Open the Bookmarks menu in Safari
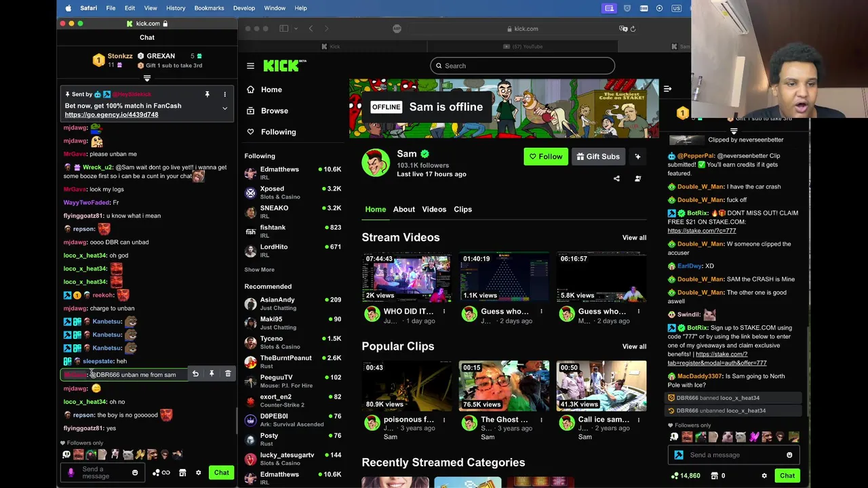 209,8
